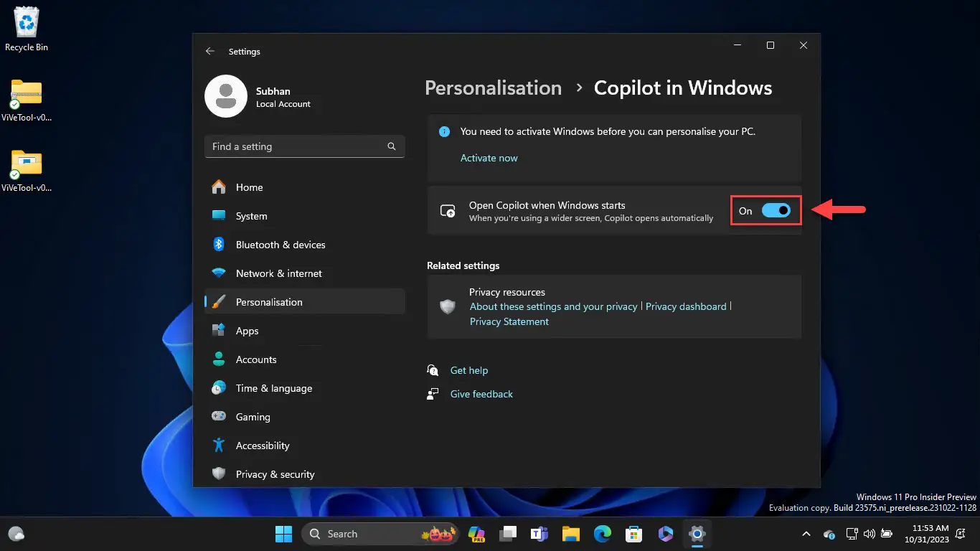Click the taskbar Search box
The image size is (980, 551).
click(x=382, y=534)
